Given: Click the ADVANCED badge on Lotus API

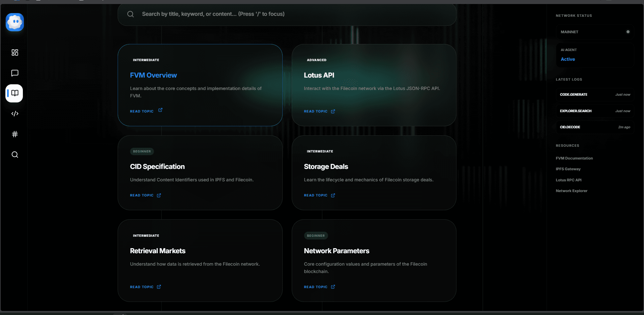Looking at the screenshot, I should tap(317, 60).
